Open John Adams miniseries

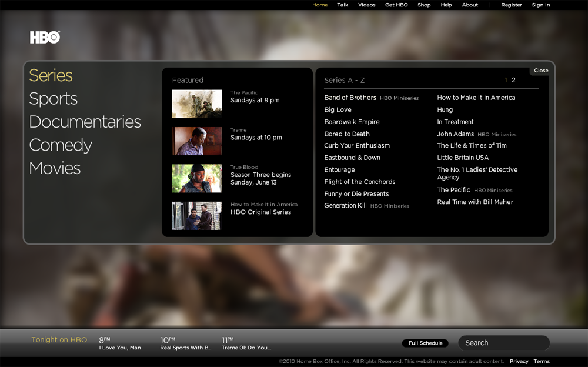pos(455,134)
